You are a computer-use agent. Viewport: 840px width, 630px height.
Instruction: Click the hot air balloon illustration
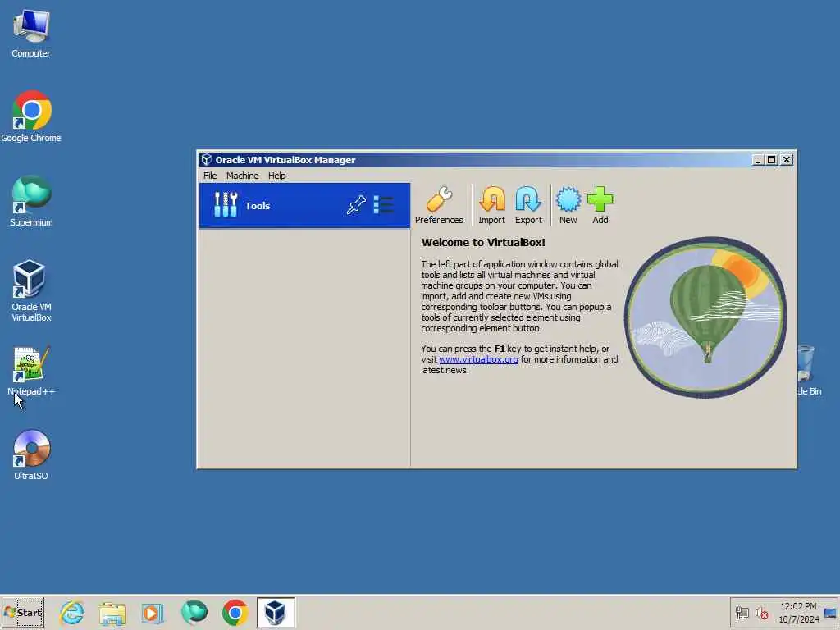pos(705,317)
